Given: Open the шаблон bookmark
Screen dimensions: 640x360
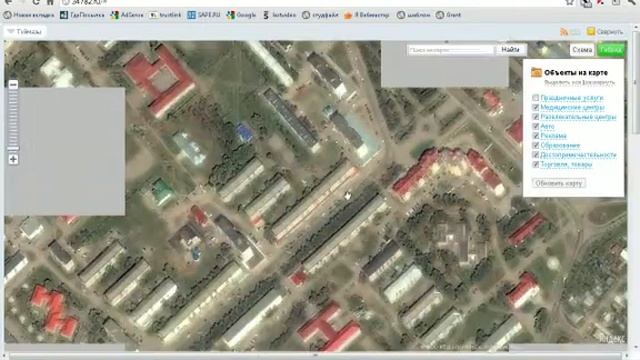Looking at the screenshot, I should click(413, 15).
